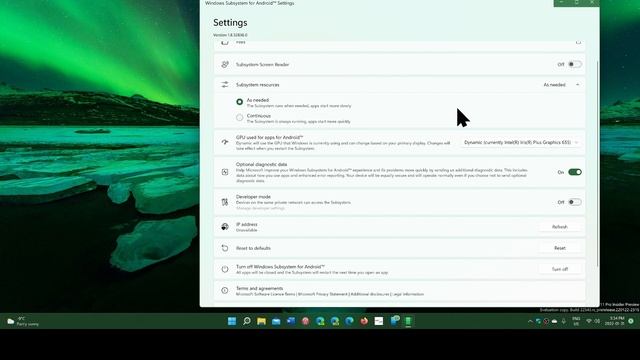This screenshot has height=360, width=640.
Task: Click the Subsystem resources sliders icon
Action: (225, 84)
